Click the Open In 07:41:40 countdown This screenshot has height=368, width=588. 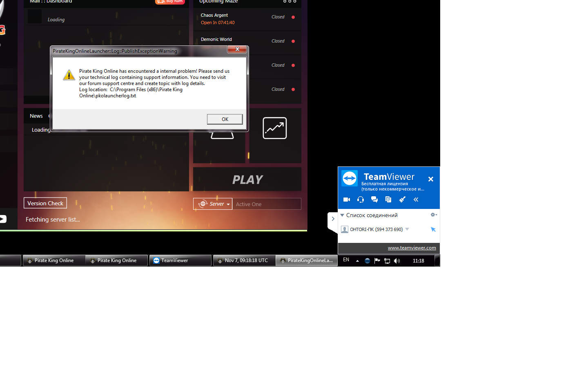218,23
